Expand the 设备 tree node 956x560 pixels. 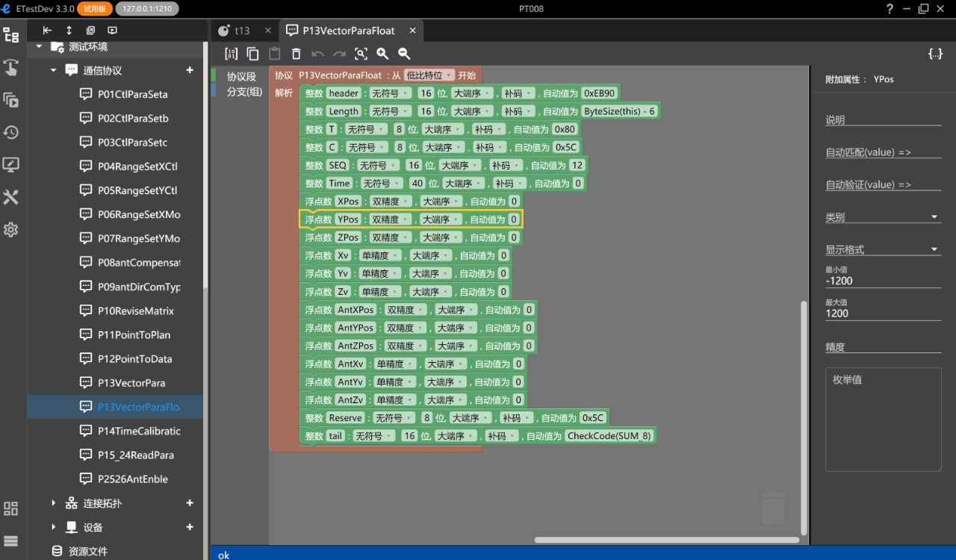pyautogui.click(x=53, y=527)
